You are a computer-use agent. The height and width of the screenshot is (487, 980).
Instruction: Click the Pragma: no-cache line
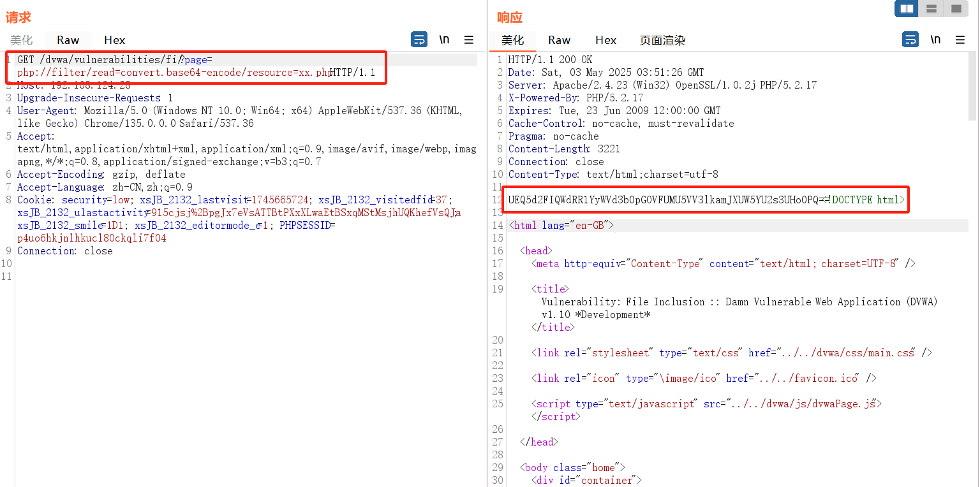[x=553, y=136]
